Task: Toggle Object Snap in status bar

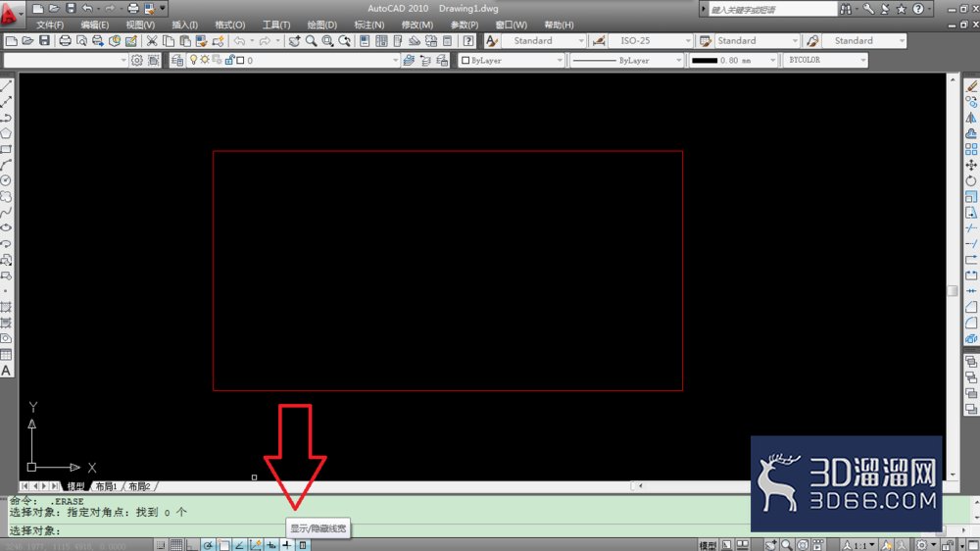Action: point(223,545)
